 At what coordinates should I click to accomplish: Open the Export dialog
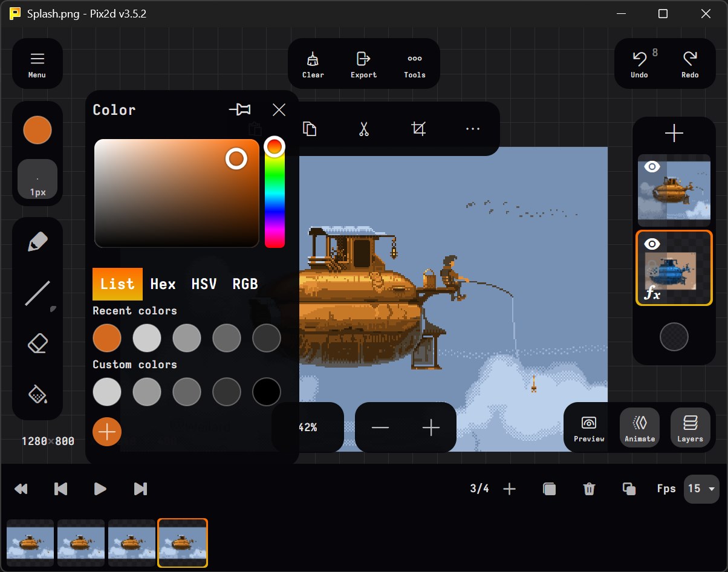(x=363, y=64)
